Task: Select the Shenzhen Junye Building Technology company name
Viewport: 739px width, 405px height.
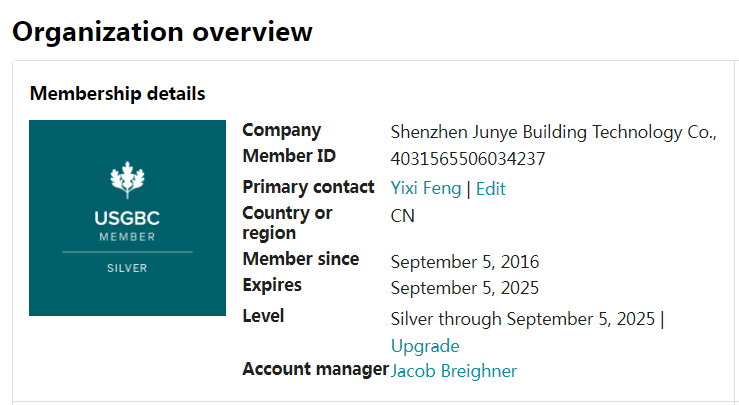Action: tap(553, 132)
